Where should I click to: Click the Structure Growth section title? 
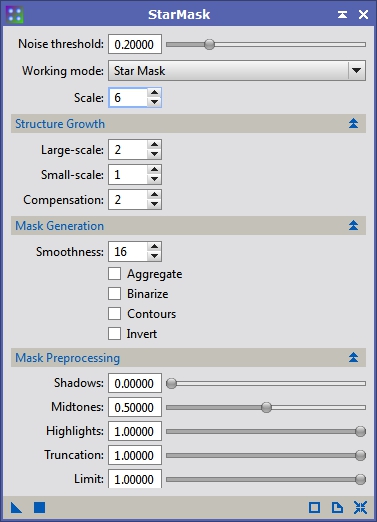point(60,124)
